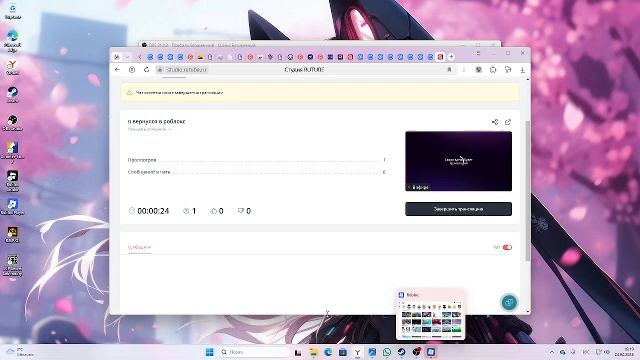
Task: Toggle the chat switch
Action: pos(507,247)
